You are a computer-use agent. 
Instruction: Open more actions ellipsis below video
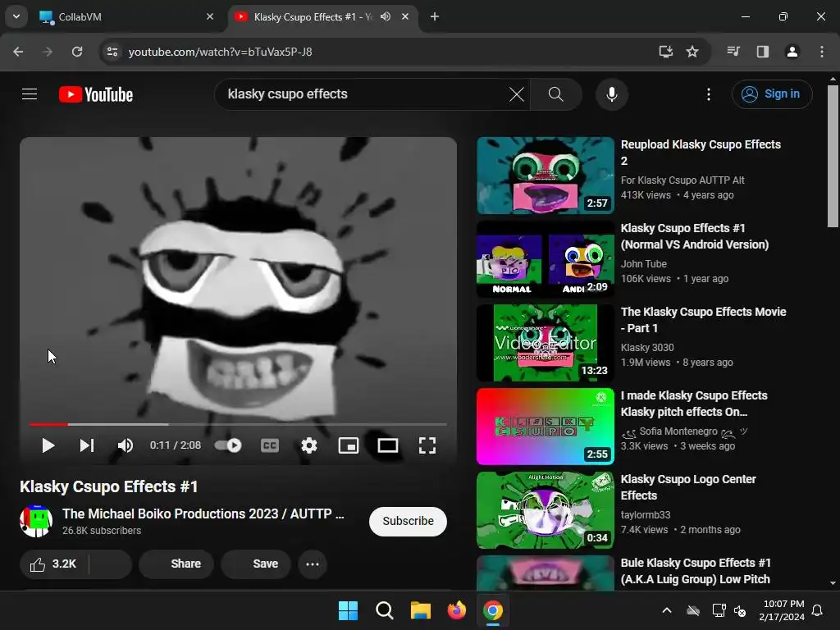click(313, 564)
